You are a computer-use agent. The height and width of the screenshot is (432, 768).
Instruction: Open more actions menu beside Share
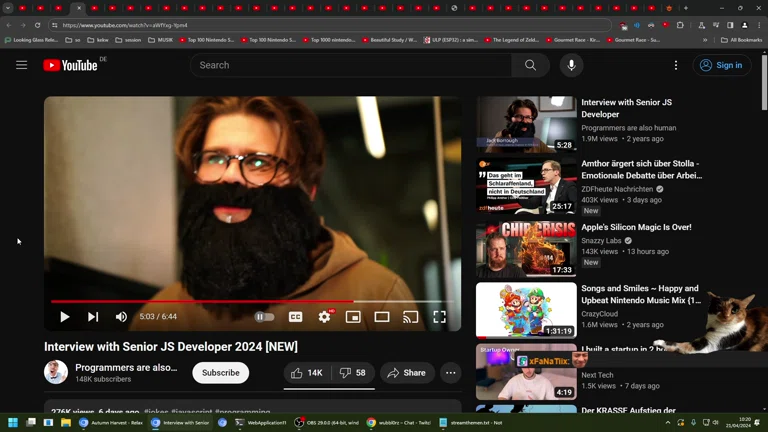pos(451,373)
